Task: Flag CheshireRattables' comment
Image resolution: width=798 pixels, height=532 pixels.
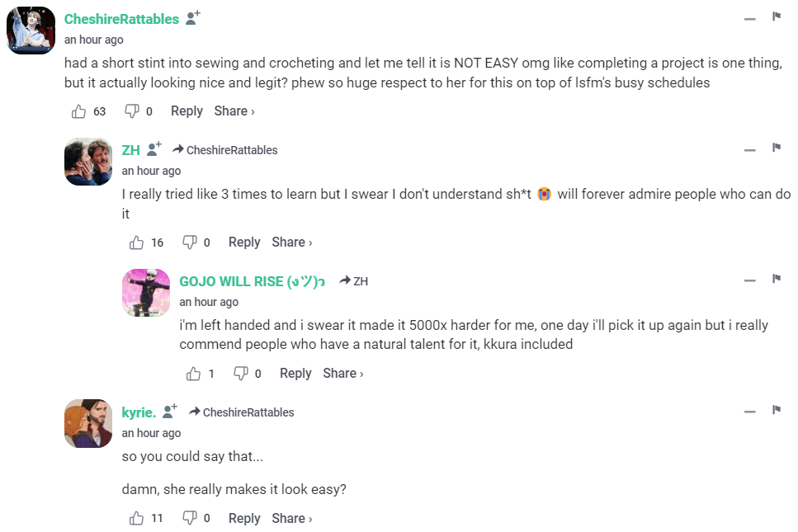Action: pos(777,16)
